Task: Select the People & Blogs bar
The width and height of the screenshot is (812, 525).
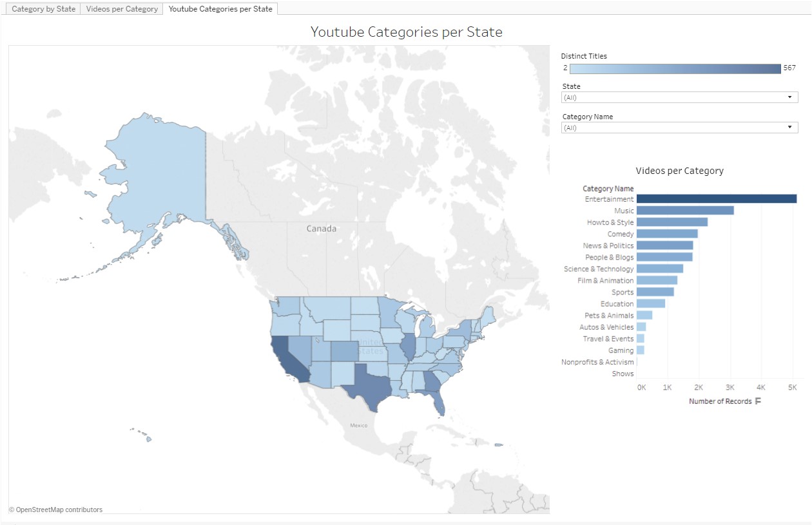Action: [664, 257]
